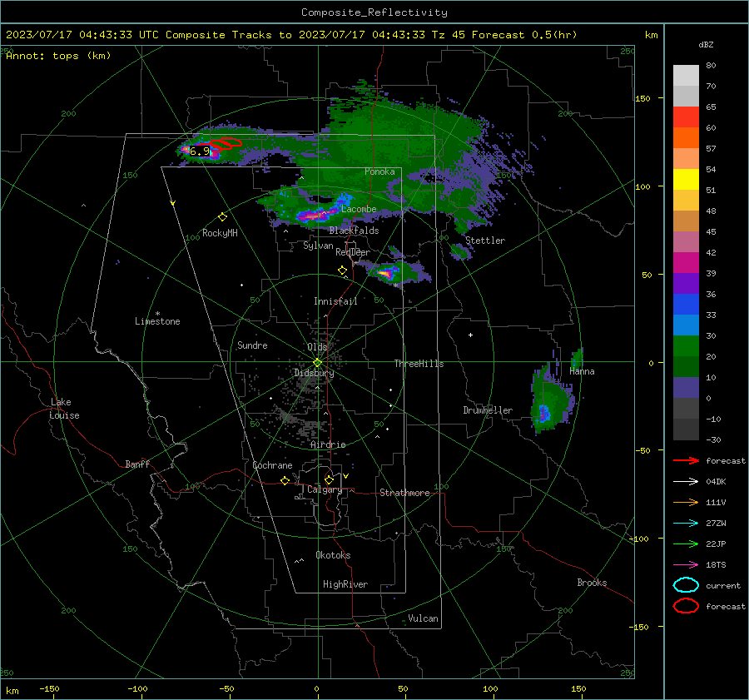Click the yellow diamond marker near Cochrane
Viewport: 749px width, 700px height.
coord(285,480)
